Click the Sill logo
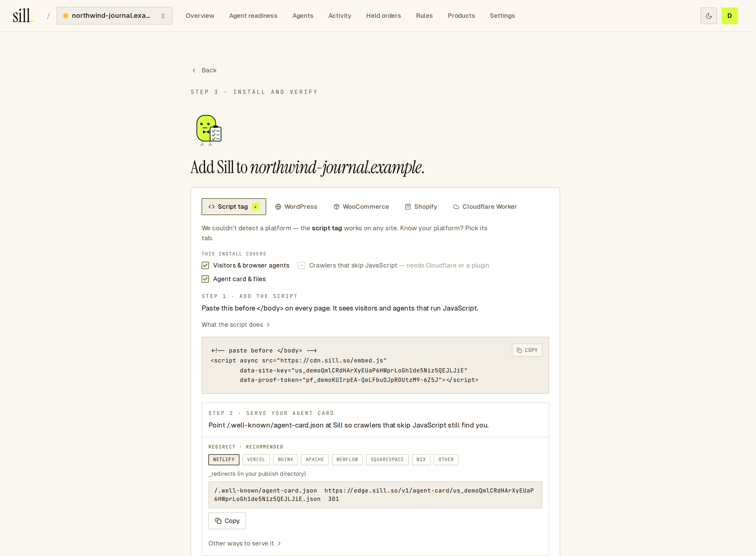 tap(23, 15)
